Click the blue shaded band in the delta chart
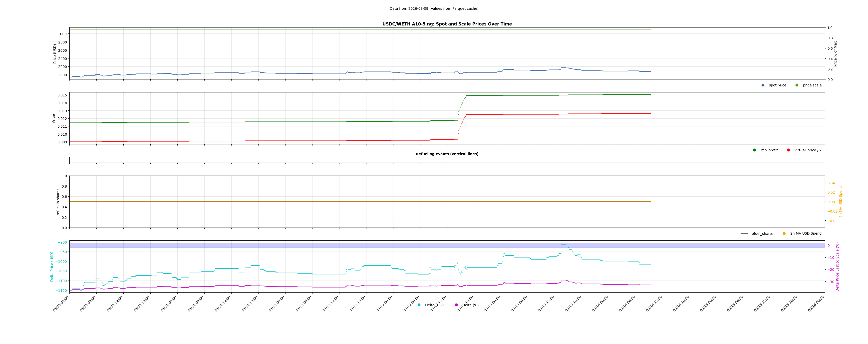This screenshot has width=868, height=344. [337, 245]
